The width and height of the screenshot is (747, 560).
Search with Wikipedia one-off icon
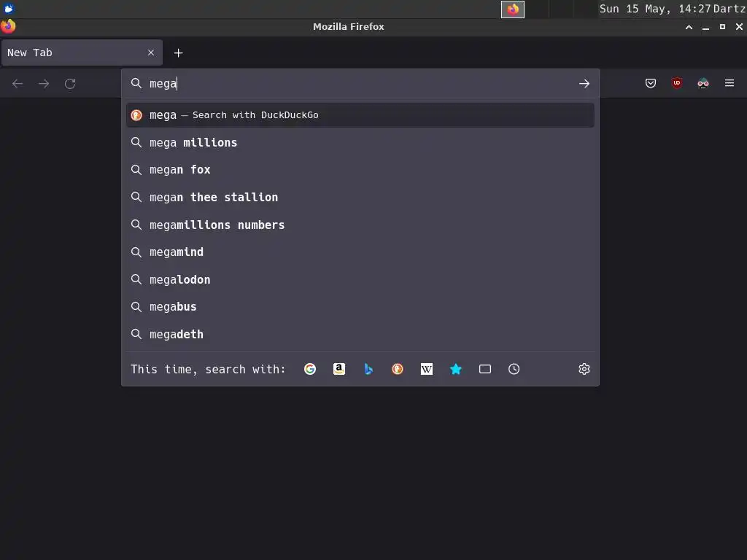(426, 369)
